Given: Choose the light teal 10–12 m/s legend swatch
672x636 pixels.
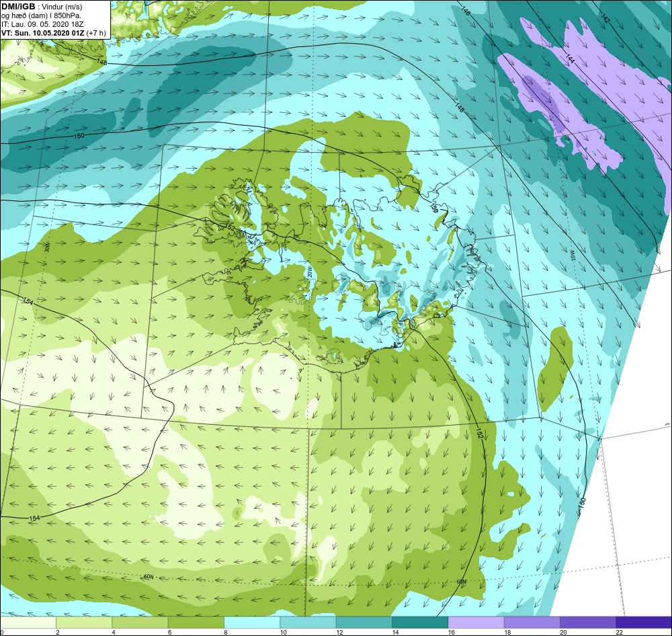Looking at the screenshot, I should [308, 622].
